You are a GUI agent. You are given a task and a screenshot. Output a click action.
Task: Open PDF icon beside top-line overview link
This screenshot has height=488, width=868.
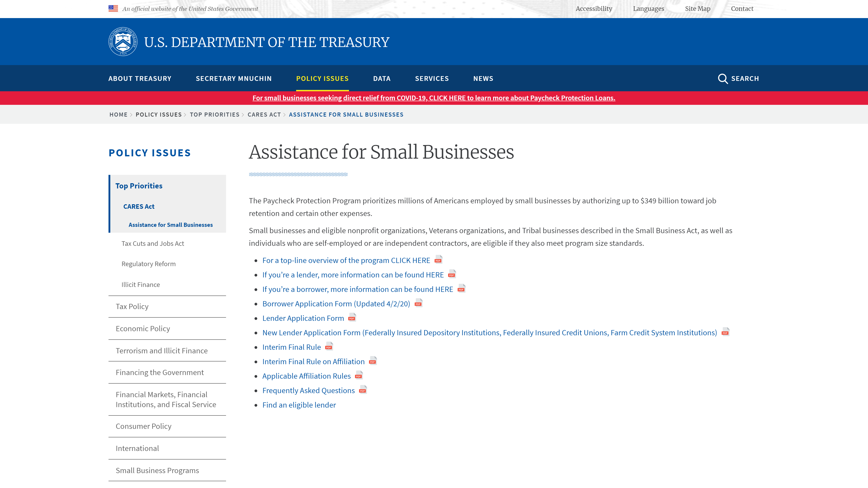pyautogui.click(x=438, y=260)
